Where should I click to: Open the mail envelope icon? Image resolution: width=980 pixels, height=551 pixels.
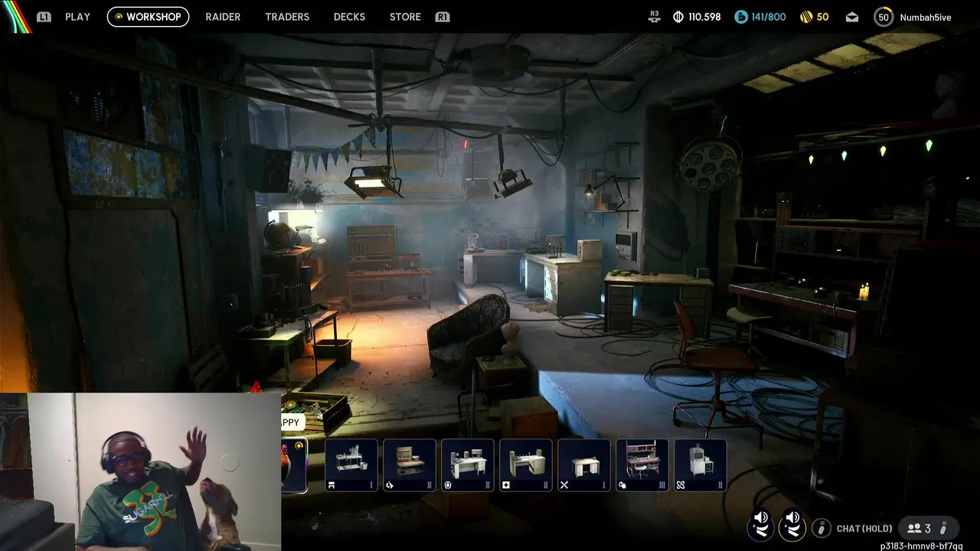pyautogui.click(x=852, y=17)
